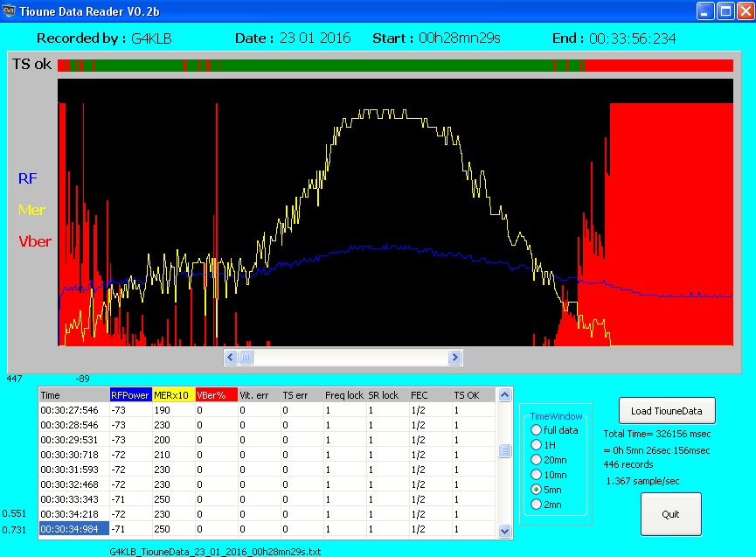Screen dimensions: 756x557
Task: Select the row with time 00:30:28:546
Action: [x=267, y=425]
